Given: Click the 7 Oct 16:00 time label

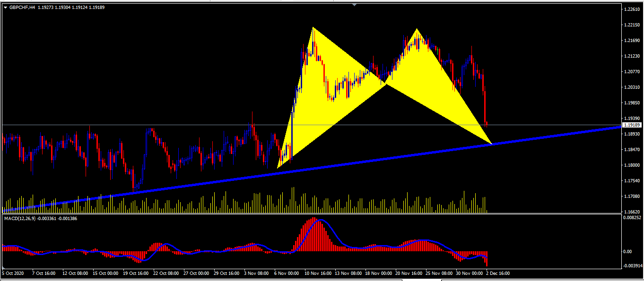Looking at the screenshot, I should pos(44,273).
